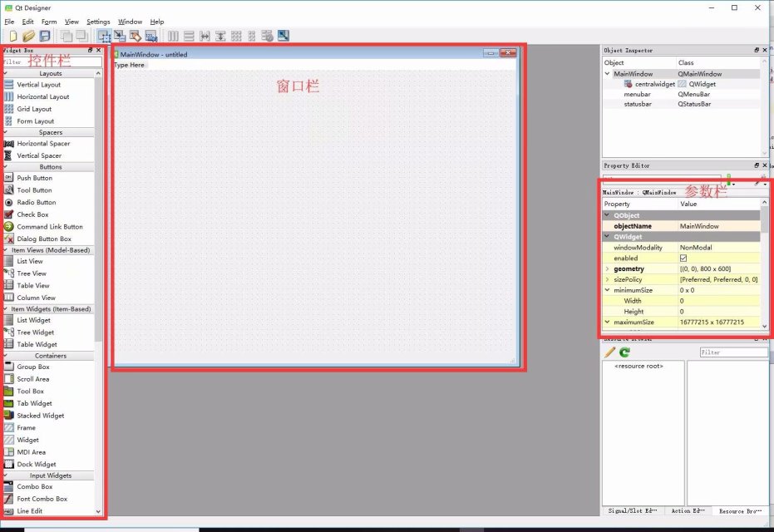Viewport: 774px width, 532px height.
Task: Click the Filter field in Widget Box
Action: pos(48,61)
